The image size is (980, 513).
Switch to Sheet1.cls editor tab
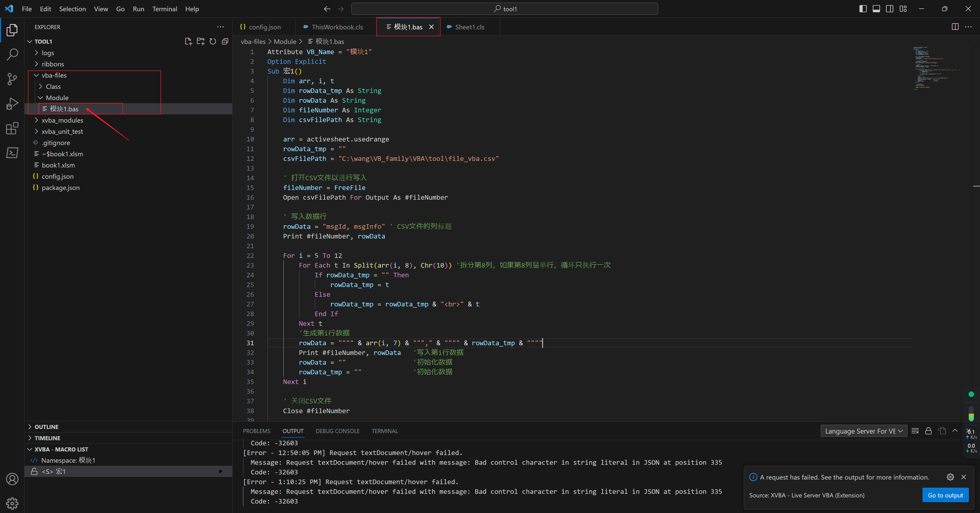(470, 27)
